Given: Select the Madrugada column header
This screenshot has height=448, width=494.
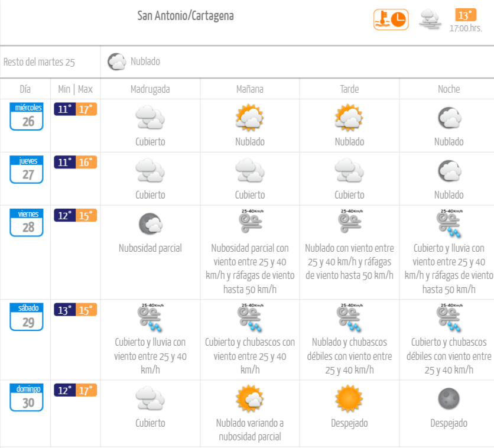Looking at the screenshot, I should [x=149, y=89].
